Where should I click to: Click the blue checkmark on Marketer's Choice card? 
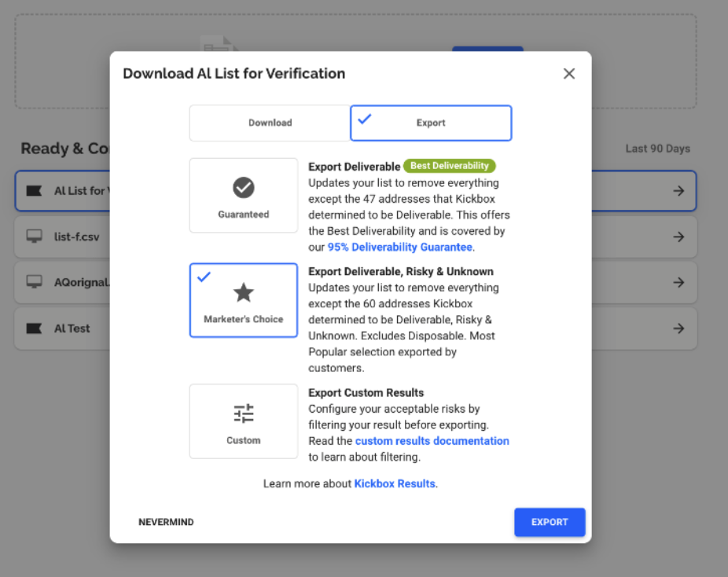204,277
